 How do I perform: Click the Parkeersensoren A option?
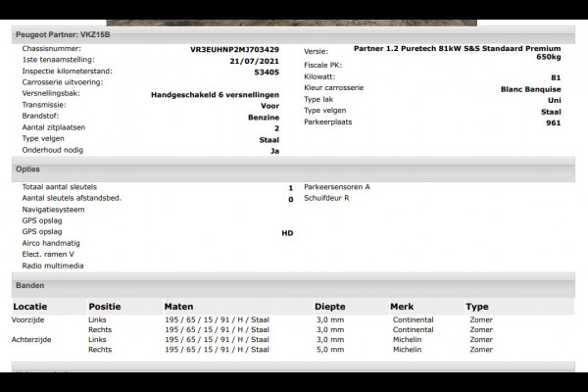tap(337, 186)
